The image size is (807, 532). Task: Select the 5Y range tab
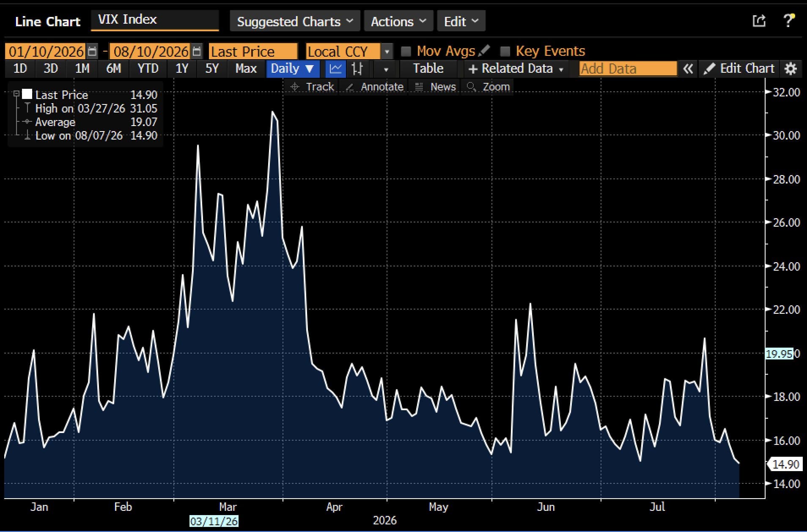tap(212, 69)
